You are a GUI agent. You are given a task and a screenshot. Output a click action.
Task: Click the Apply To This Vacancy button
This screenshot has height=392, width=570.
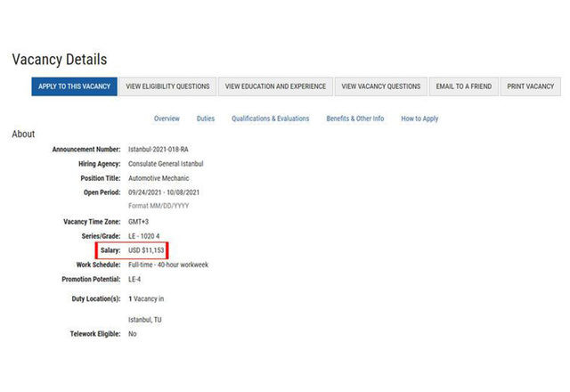pos(74,86)
